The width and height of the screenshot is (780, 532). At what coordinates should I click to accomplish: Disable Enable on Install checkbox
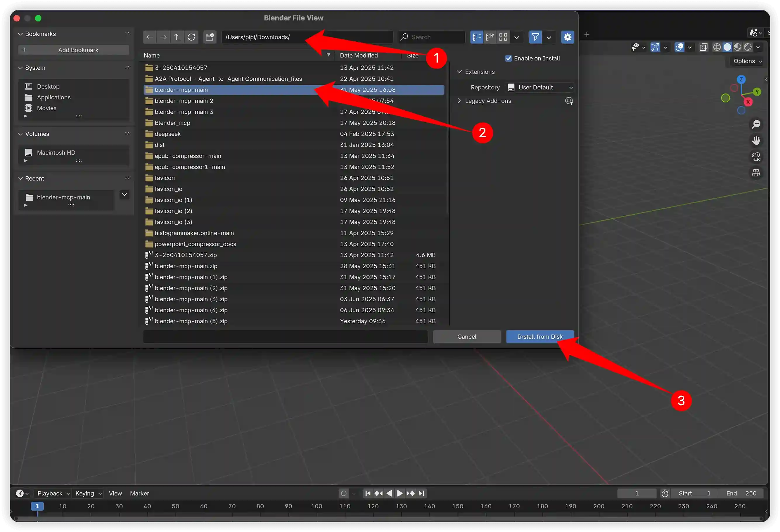click(509, 58)
